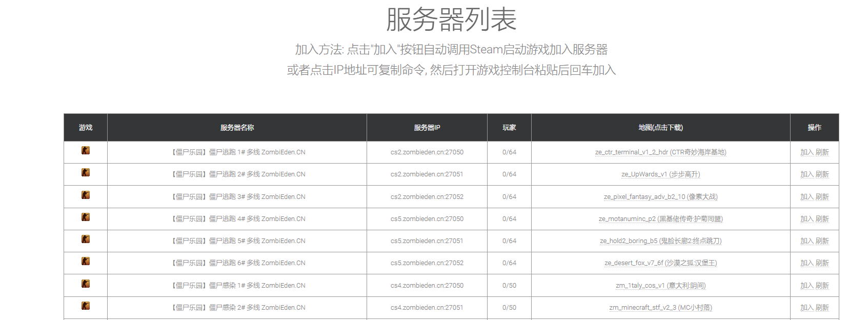Refresh the 僵尸逃跑 1# server row
Screen dimensions: 868x320
coord(822,152)
